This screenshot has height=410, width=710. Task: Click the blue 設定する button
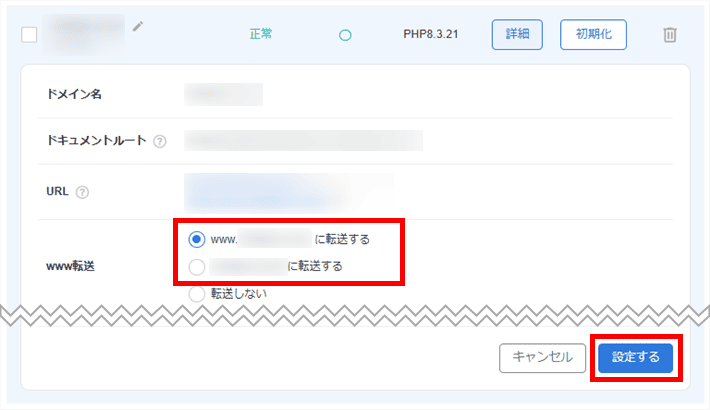[635, 357]
